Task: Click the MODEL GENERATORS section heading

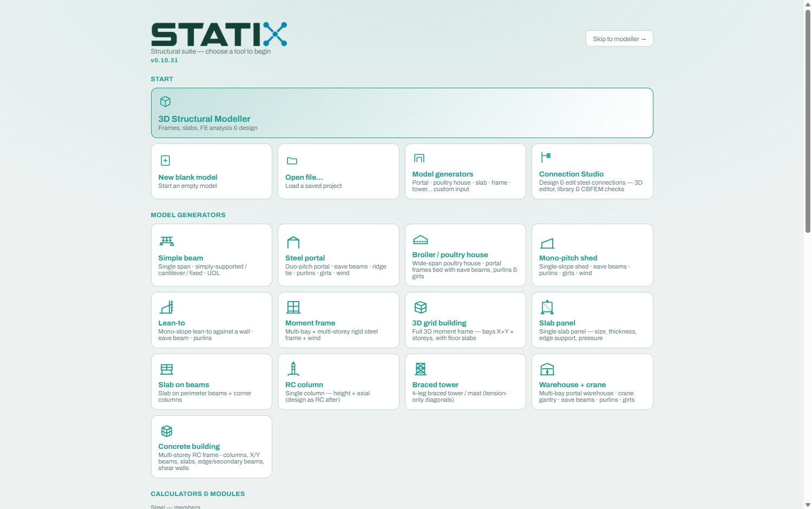Action: click(188, 215)
